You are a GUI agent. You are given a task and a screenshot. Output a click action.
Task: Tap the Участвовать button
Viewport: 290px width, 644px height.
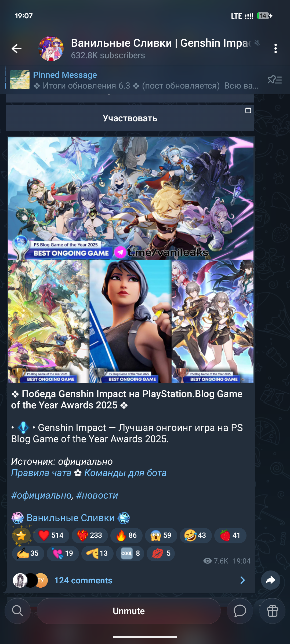pos(130,118)
